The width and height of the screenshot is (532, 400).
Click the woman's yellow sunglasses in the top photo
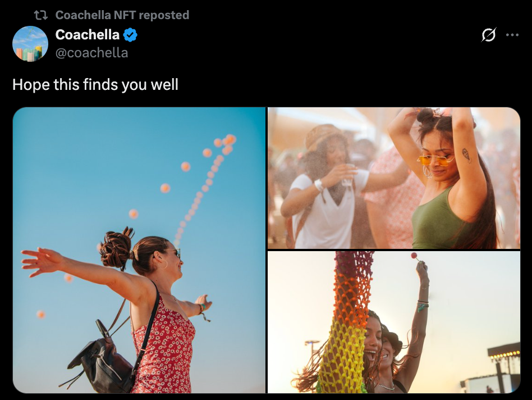pyautogui.click(x=435, y=160)
